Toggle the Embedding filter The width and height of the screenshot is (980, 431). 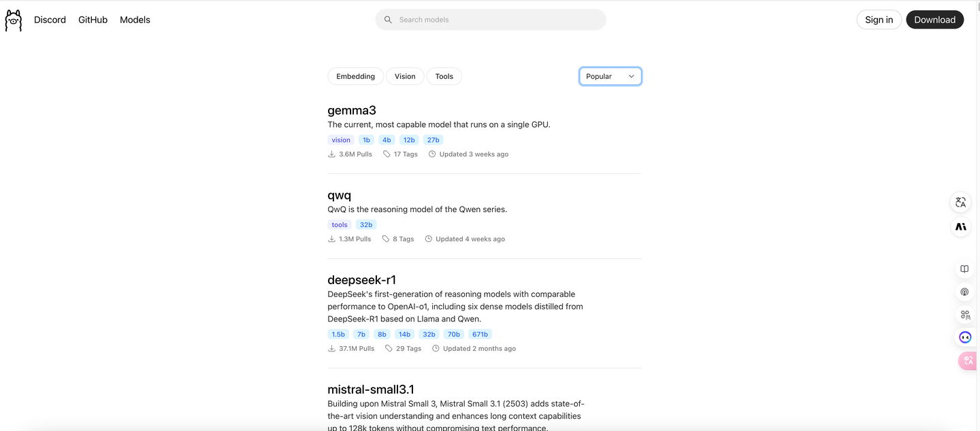point(355,76)
